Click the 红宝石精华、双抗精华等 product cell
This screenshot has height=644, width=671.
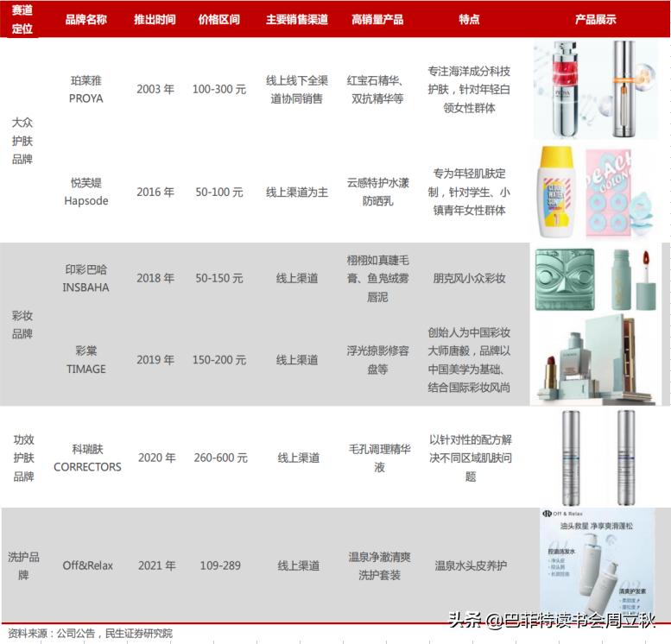pos(377,90)
